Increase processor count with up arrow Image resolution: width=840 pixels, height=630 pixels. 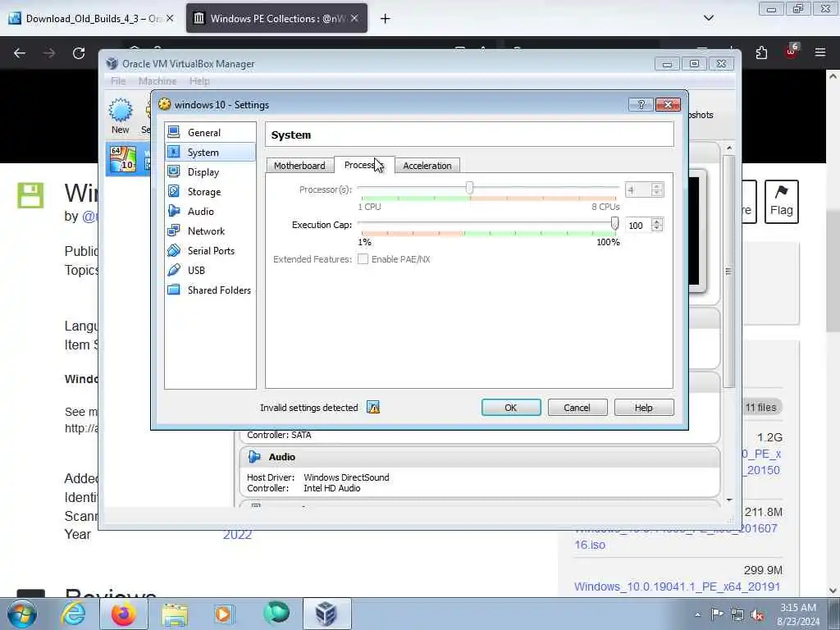657,186
